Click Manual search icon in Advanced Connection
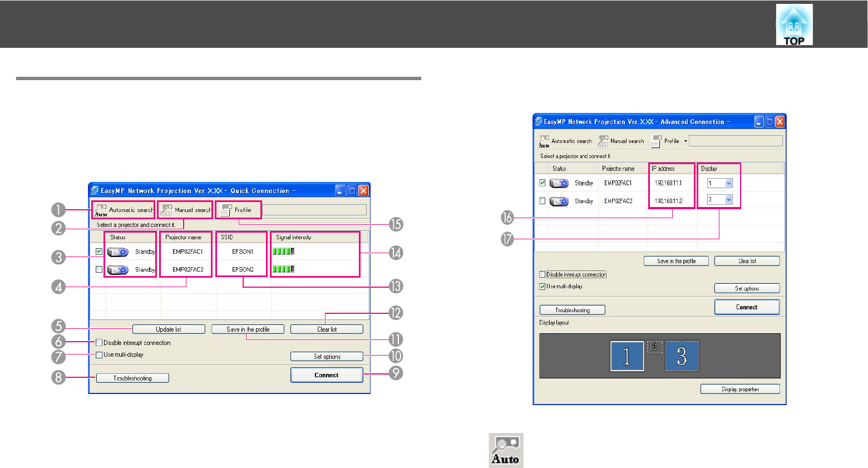This screenshot has height=468, width=868. coord(603,141)
